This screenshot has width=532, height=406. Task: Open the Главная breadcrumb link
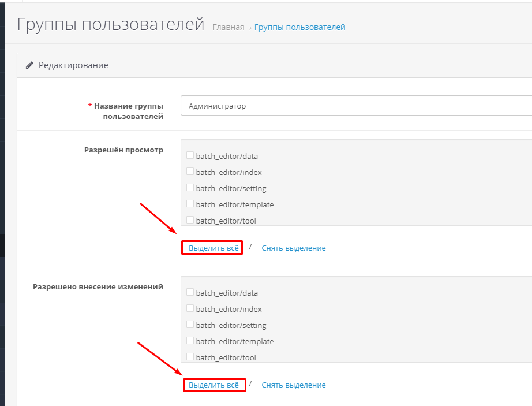click(228, 27)
